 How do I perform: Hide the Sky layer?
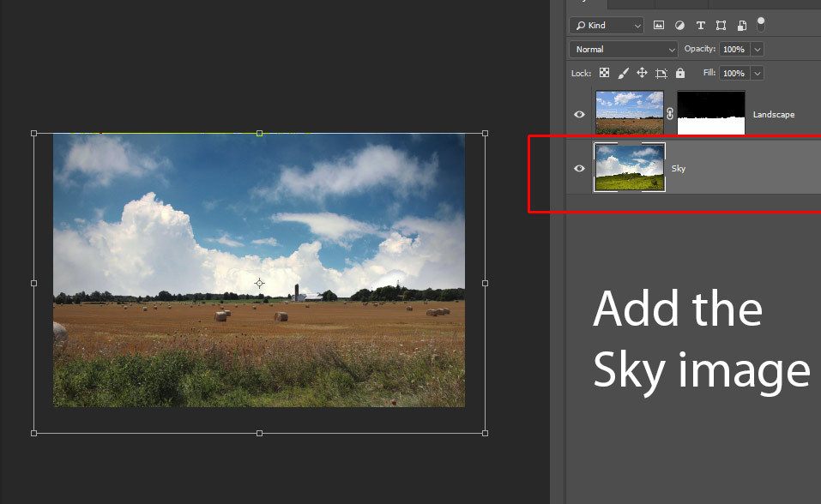(579, 168)
